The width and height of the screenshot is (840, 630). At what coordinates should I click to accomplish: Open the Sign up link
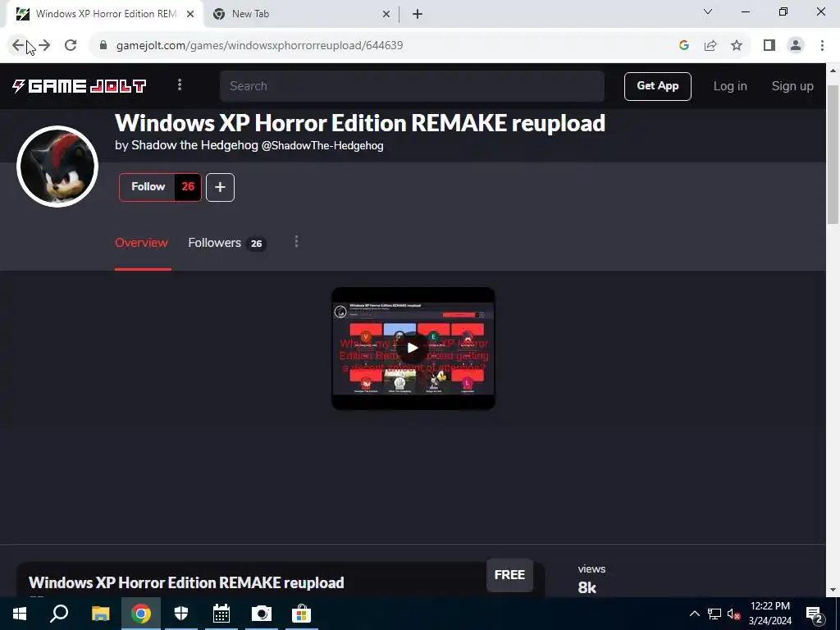792,86
